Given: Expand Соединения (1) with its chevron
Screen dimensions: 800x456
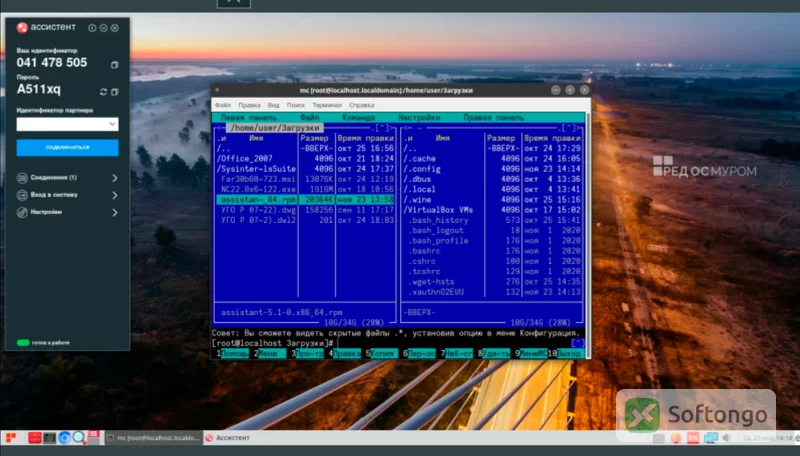Looking at the screenshot, I should [x=115, y=178].
